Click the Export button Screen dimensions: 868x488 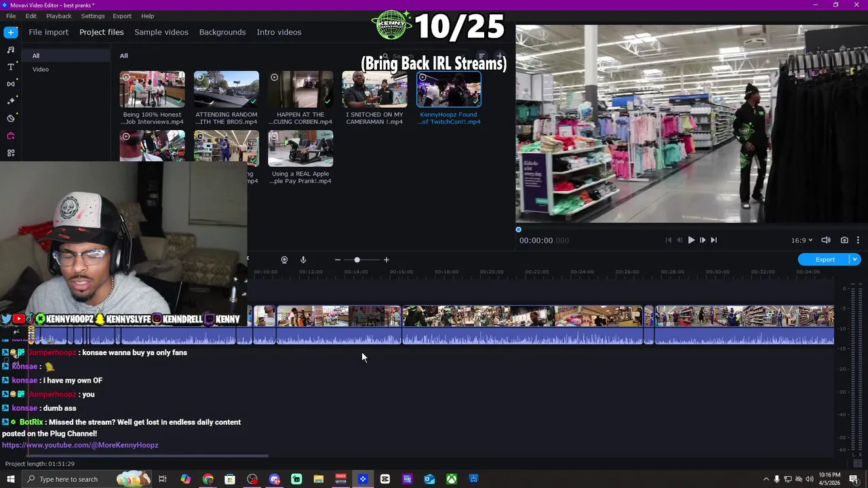point(825,260)
